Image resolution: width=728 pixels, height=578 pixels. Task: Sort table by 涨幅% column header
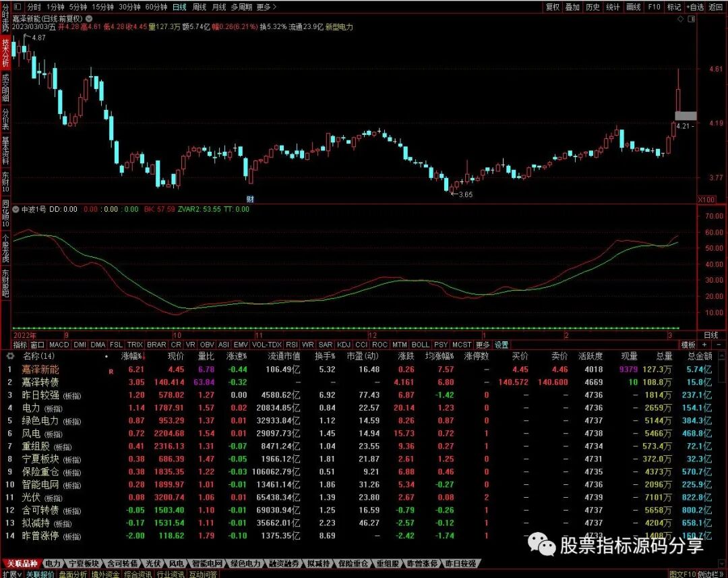point(133,356)
